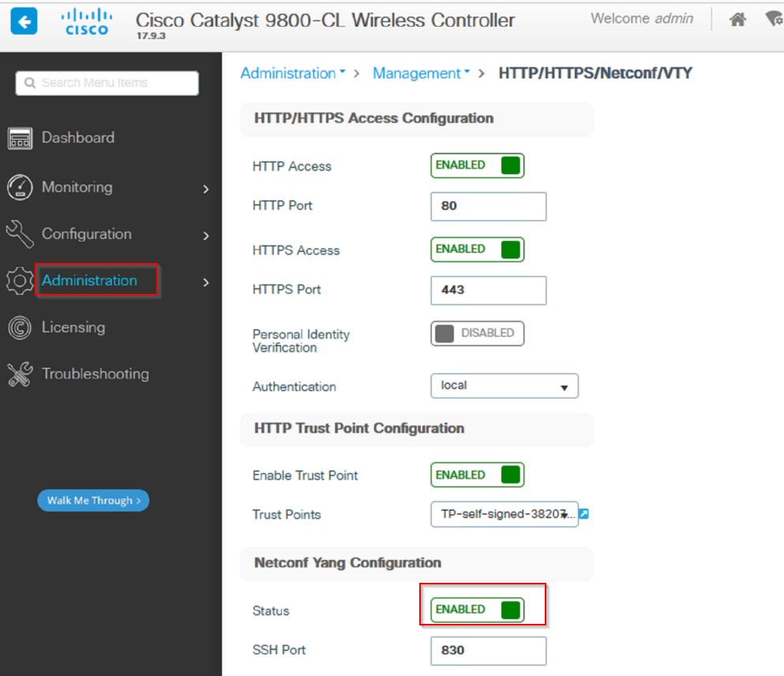
Task: Select the Administration menu item
Action: (89, 280)
